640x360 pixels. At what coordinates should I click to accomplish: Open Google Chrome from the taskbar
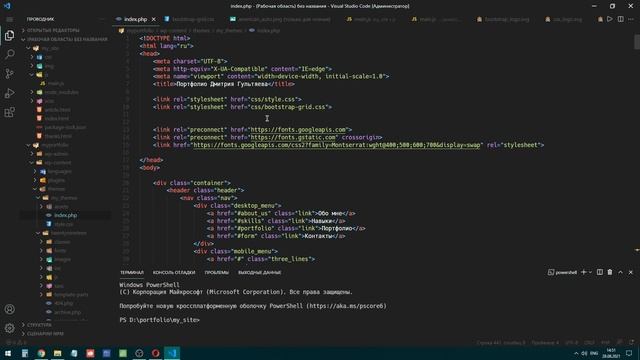tap(41, 353)
